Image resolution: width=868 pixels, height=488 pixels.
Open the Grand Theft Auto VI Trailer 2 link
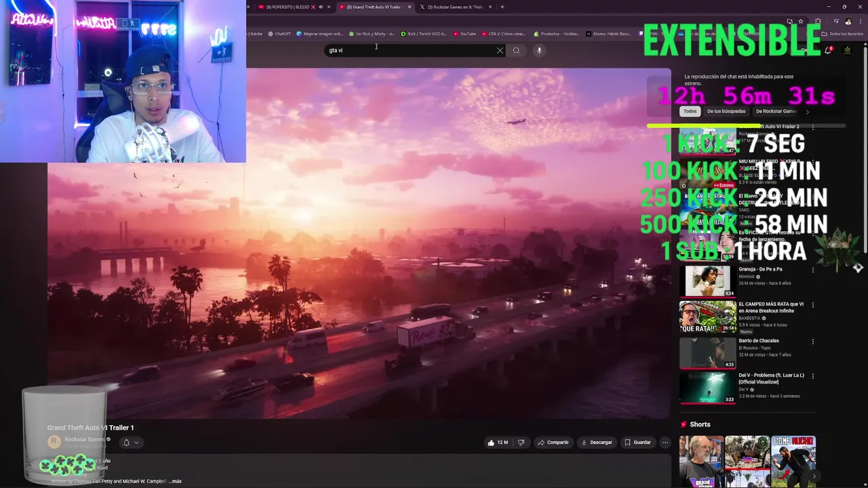point(769,127)
